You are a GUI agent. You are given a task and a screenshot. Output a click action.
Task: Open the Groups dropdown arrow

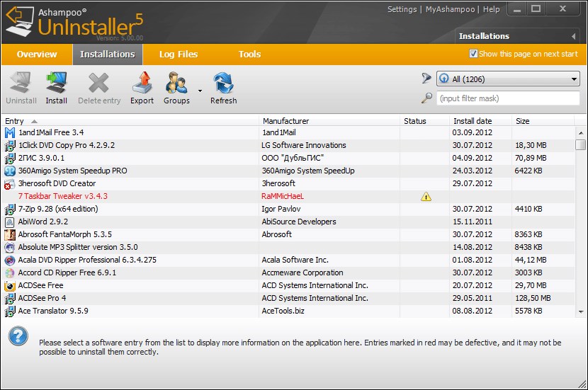[x=200, y=91]
